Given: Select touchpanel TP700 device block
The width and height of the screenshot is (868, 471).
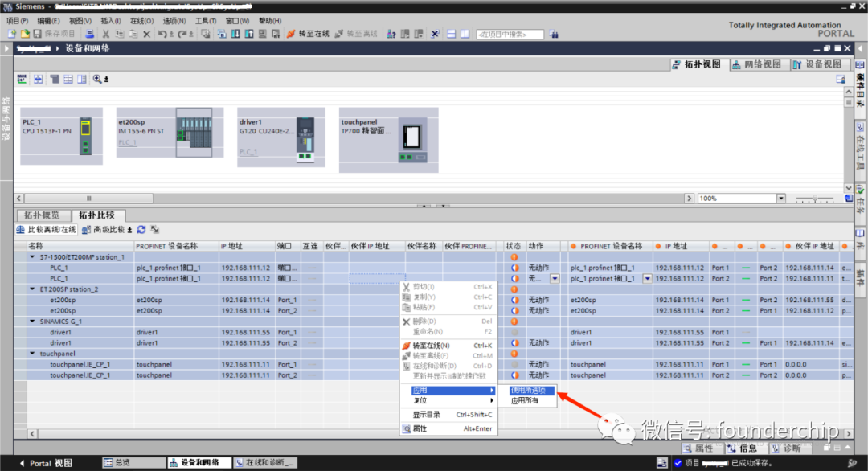Looking at the screenshot, I should click(389, 140).
